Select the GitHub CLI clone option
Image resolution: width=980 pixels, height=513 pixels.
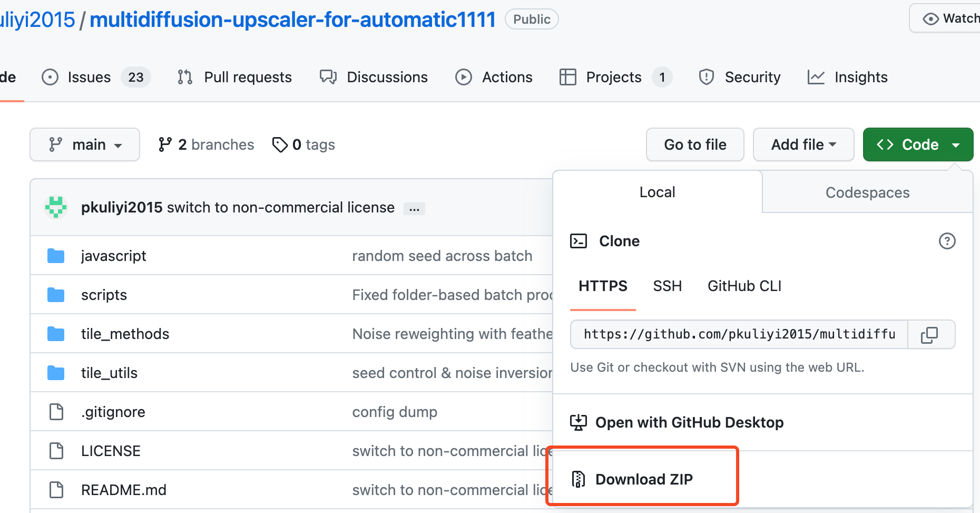tap(744, 286)
